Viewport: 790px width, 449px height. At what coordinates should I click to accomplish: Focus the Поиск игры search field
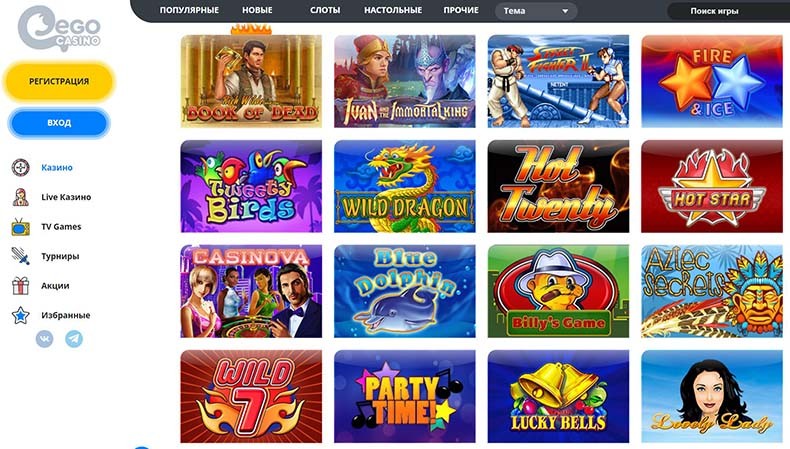point(729,11)
